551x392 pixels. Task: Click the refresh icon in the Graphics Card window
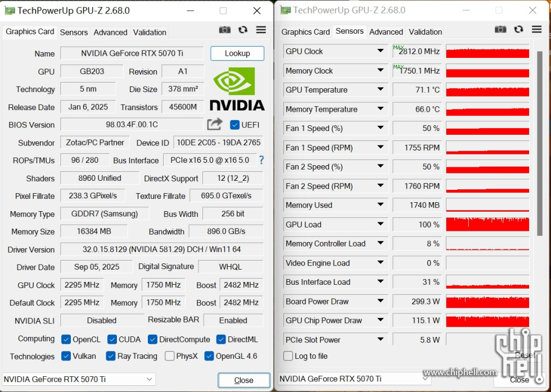click(243, 30)
